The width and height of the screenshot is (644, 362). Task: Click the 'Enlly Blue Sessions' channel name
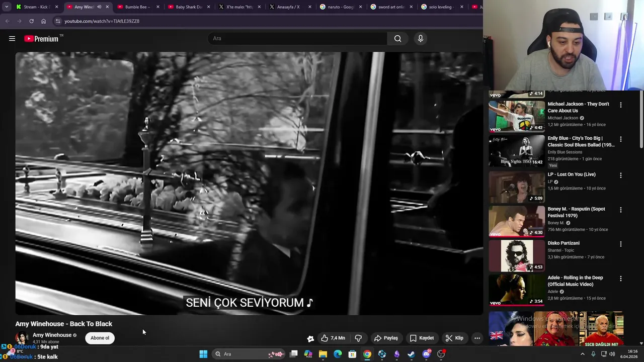click(x=565, y=152)
